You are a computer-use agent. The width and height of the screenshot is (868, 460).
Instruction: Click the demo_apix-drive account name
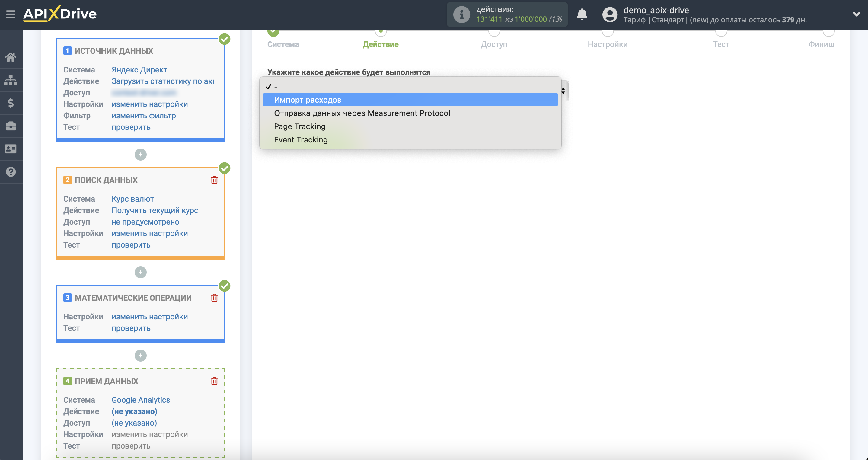tap(656, 10)
